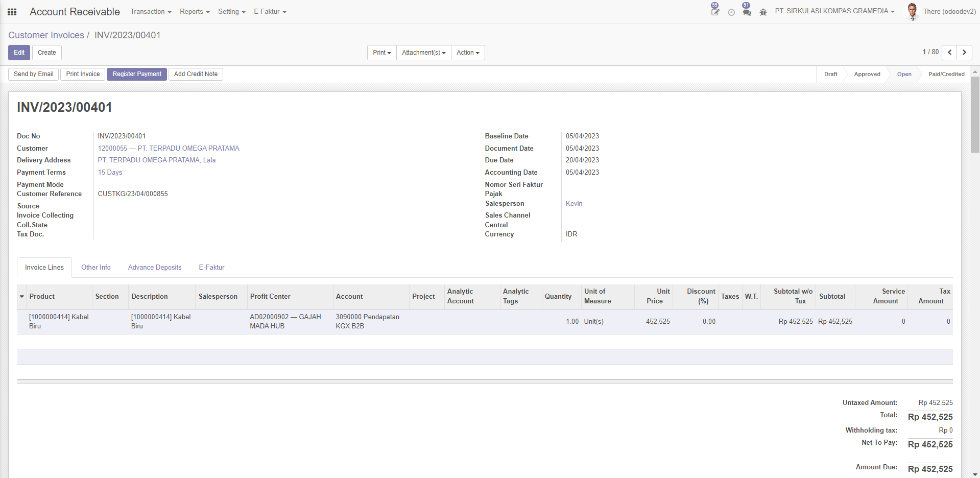
Task: Click the Paid/Credited status stage
Action: coord(946,74)
